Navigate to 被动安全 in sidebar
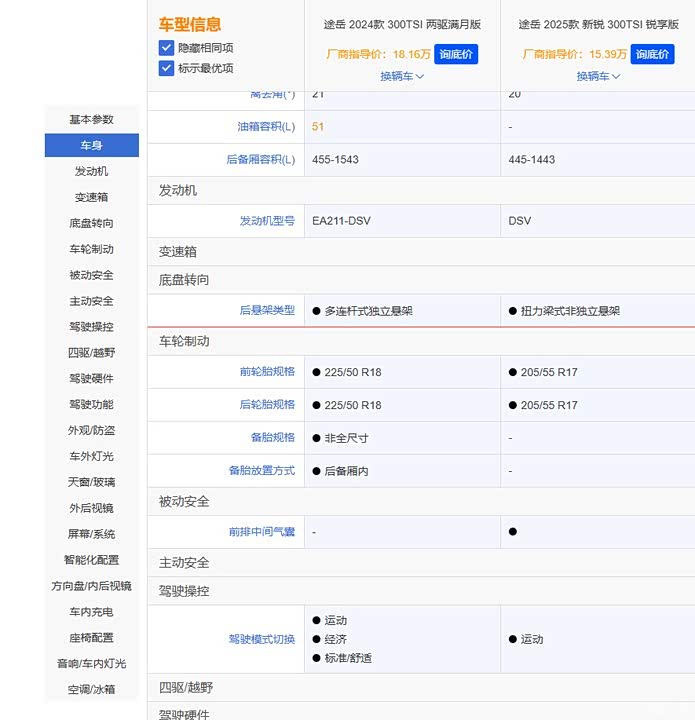Screen dimensions: 695x720 point(91,275)
